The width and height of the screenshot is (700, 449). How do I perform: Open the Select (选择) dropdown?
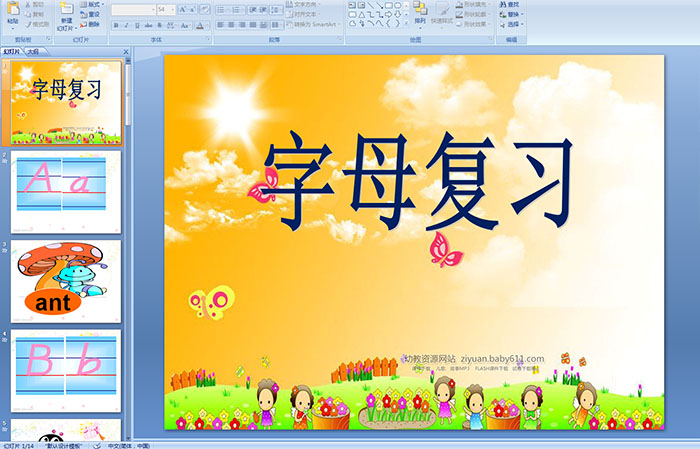click(x=512, y=24)
